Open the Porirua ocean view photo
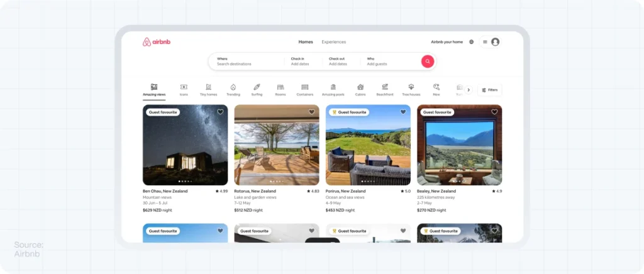The width and height of the screenshot is (644, 274). coord(368,145)
